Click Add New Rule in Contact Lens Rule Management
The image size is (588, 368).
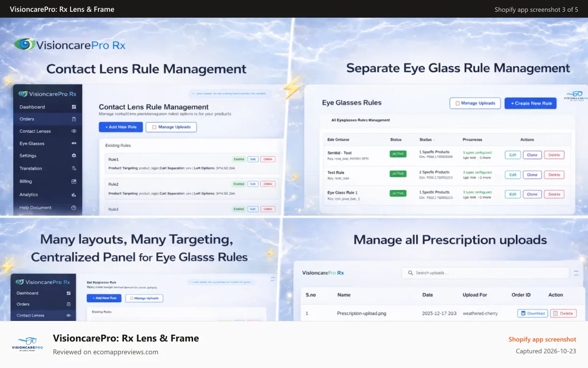[x=121, y=127]
